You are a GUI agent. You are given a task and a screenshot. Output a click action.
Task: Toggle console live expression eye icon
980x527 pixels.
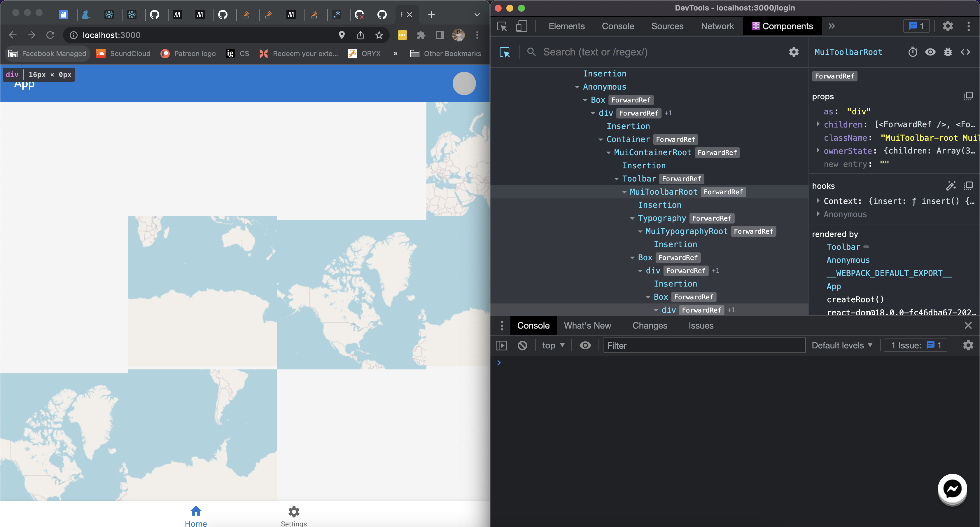585,345
